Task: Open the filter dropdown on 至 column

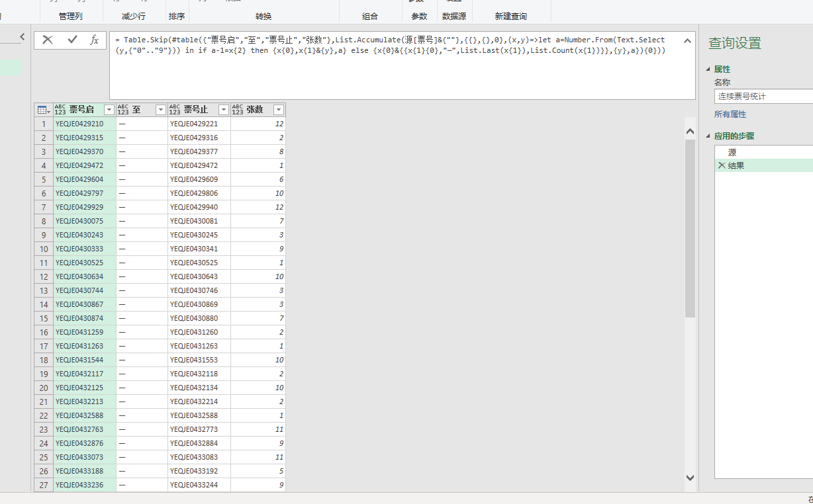Action: click(160, 109)
